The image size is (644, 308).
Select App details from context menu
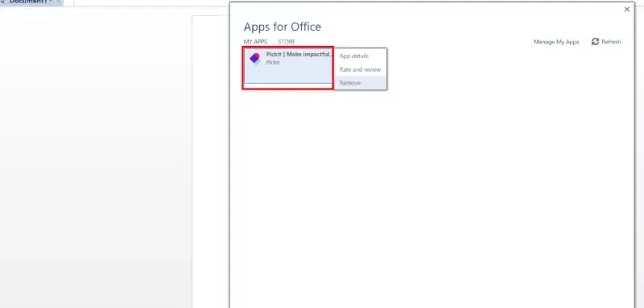[x=354, y=56]
